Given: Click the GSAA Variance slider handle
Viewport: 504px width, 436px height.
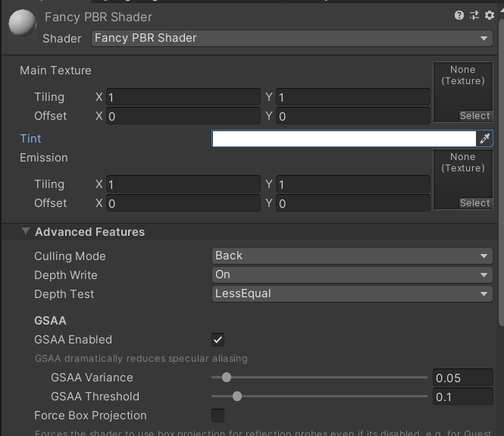Looking at the screenshot, I should pos(226,378).
